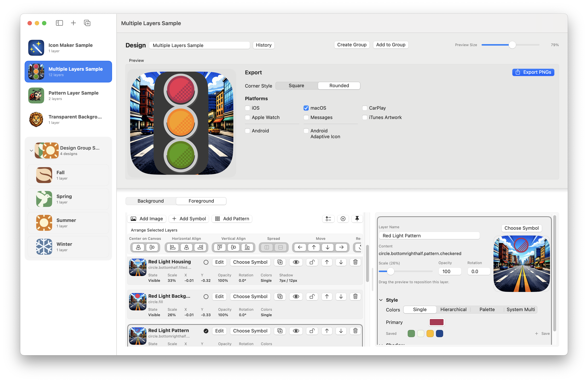Collapse the Design Group S... group

31,150
